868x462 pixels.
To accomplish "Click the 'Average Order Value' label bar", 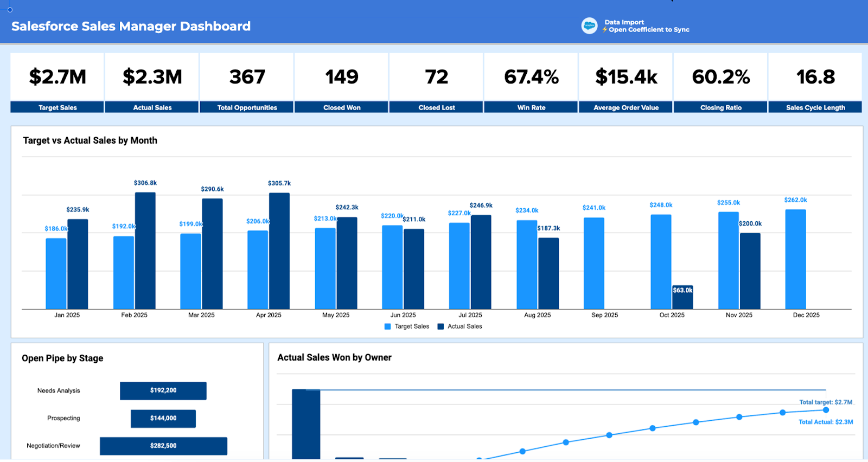I will coord(626,107).
